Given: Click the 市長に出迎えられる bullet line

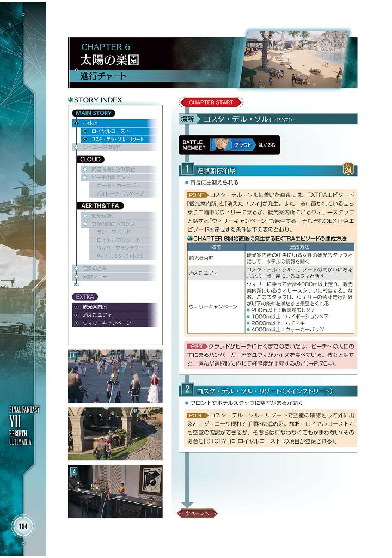Looking at the screenshot, I should point(212,183).
